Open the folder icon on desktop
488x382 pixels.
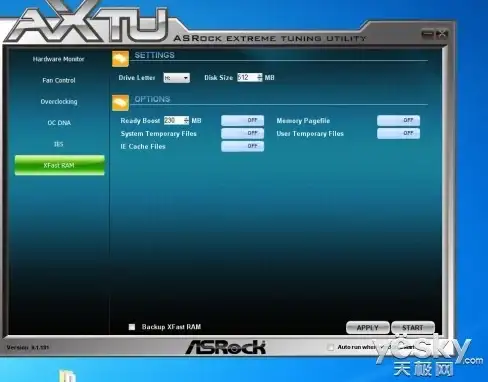[68, 376]
